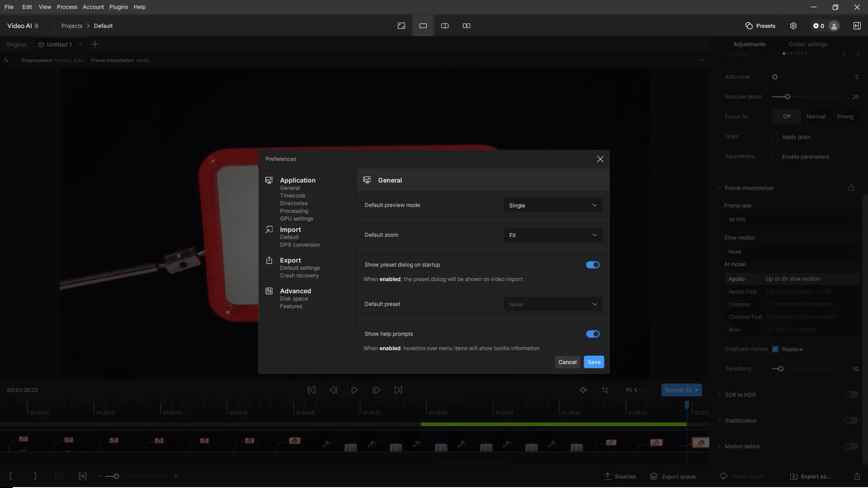Step back one frame
This screenshot has height=488, width=868.
click(333, 390)
